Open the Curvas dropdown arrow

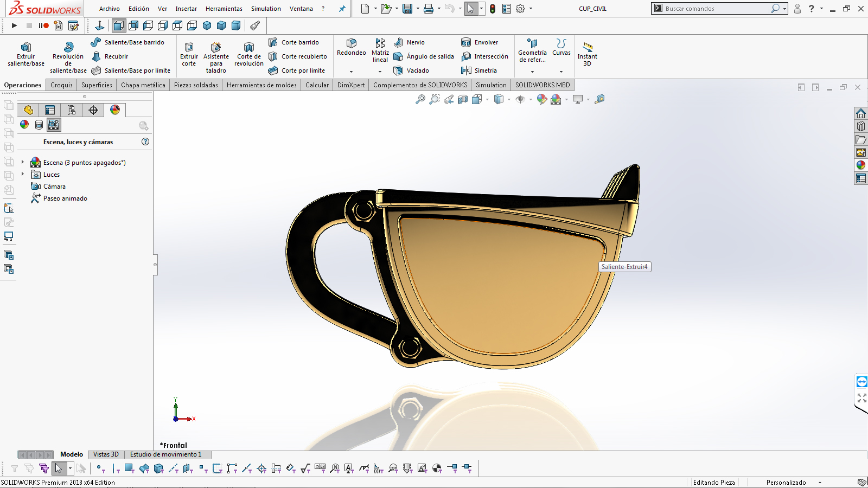pyautogui.click(x=561, y=72)
